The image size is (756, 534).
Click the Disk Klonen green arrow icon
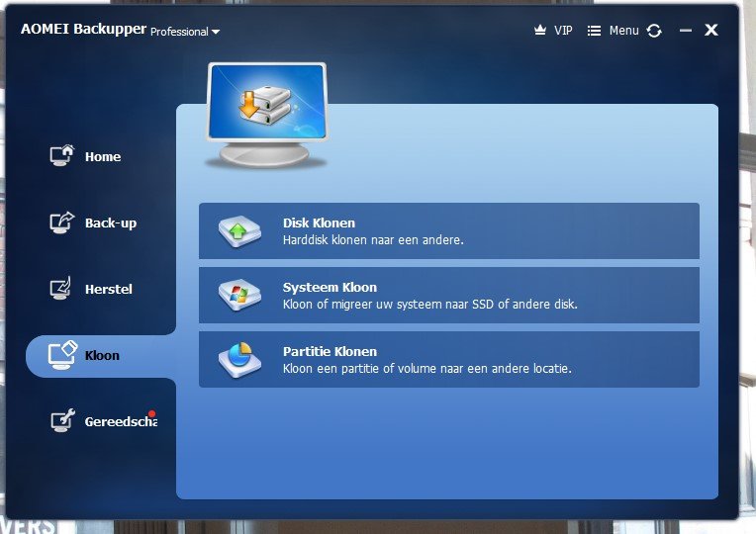(x=239, y=231)
